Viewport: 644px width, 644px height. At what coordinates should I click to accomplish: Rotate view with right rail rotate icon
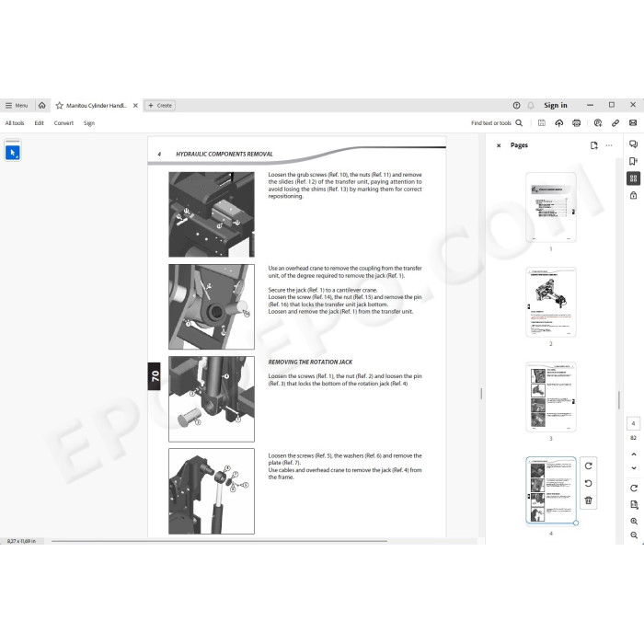point(634,489)
